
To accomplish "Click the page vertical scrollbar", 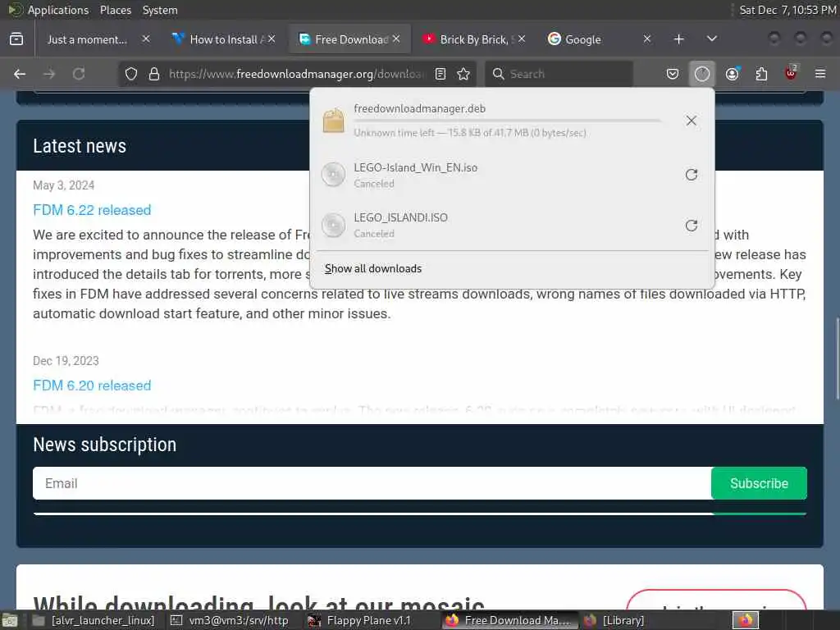I will [837, 359].
